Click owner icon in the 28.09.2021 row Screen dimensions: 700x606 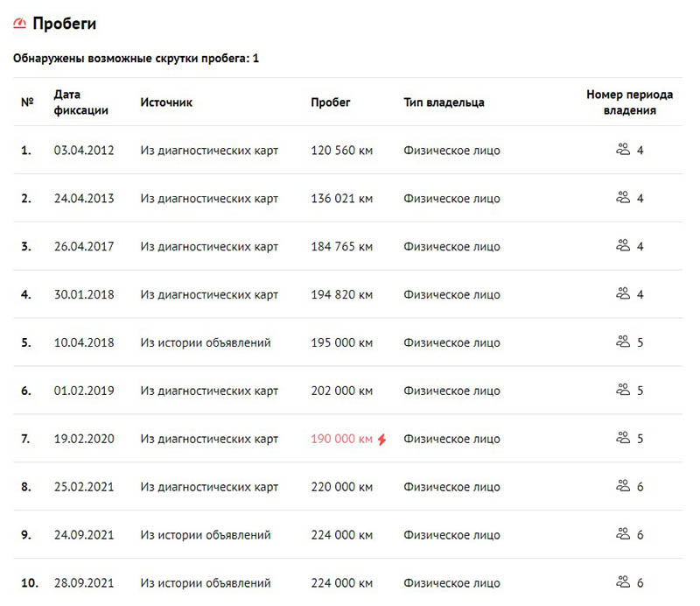point(623,582)
